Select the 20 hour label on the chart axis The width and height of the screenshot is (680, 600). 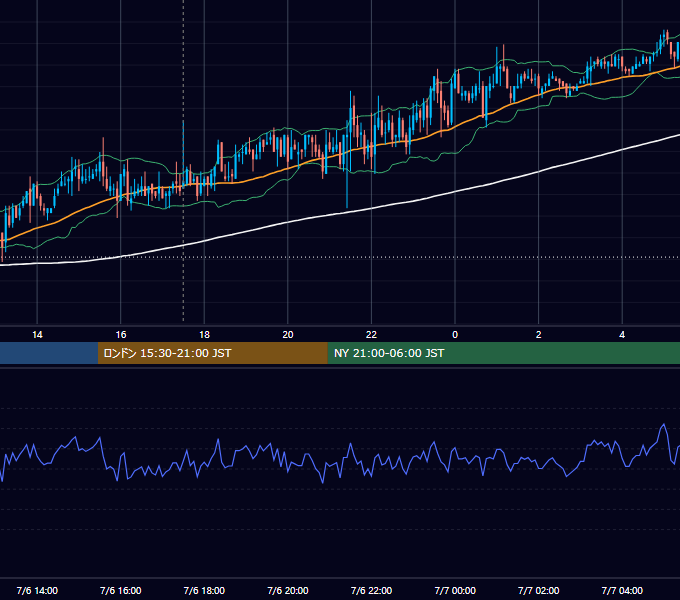coord(288,335)
